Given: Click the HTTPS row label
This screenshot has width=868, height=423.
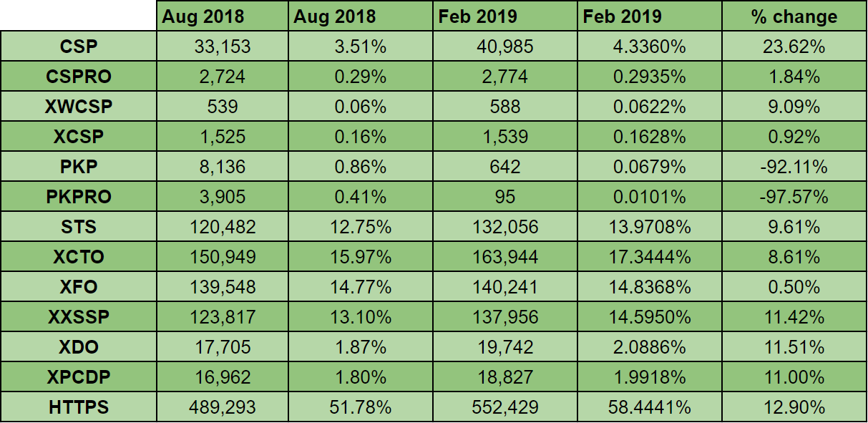Looking at the screenshot, I should pos(79,407).
